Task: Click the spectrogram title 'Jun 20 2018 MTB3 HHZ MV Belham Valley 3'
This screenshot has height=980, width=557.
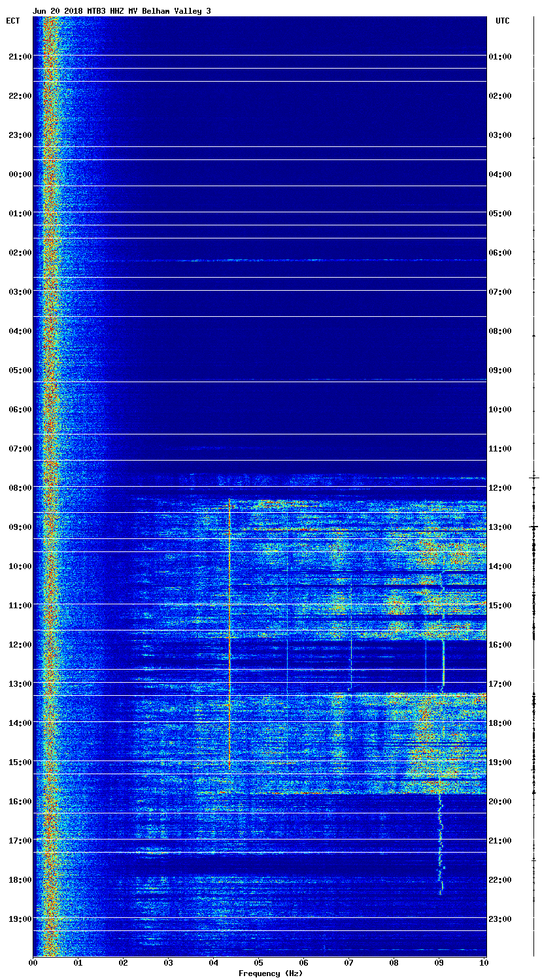Action: click(122, 11)
